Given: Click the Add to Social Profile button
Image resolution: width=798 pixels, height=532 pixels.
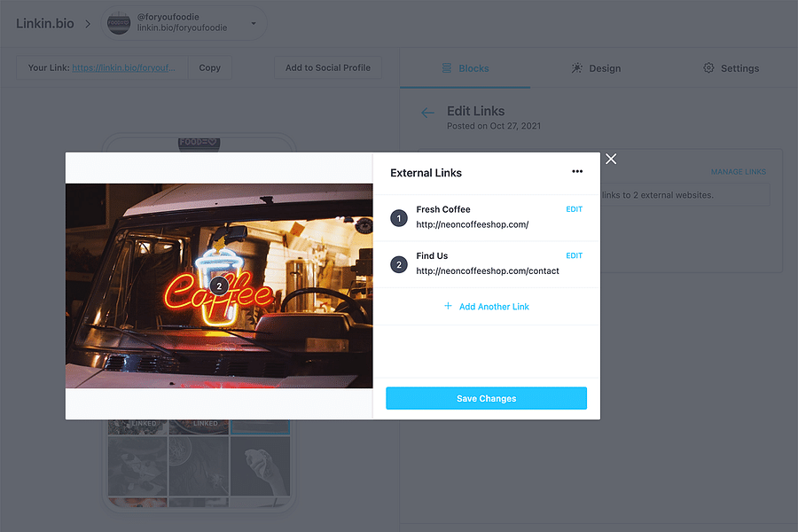Looking at the screenshot, I should [327, 66].
